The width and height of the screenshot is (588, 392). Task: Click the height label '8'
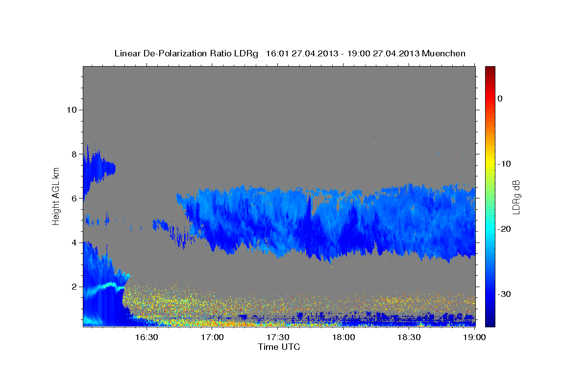(x=73, y=154)
